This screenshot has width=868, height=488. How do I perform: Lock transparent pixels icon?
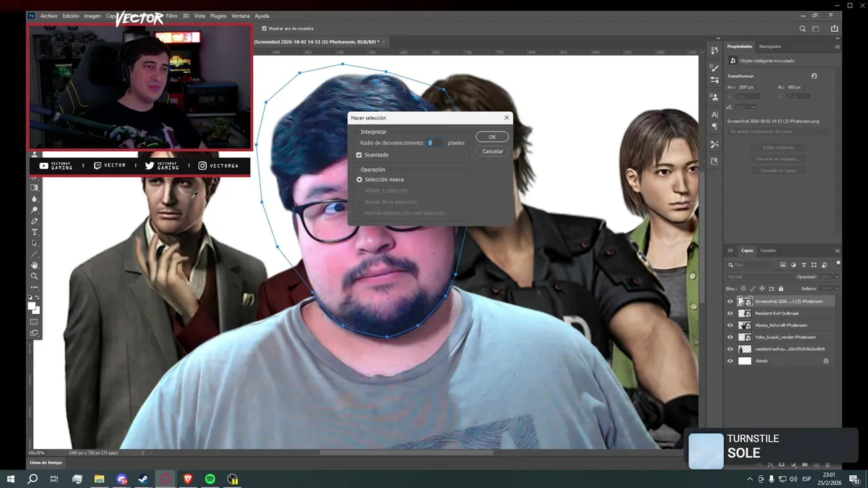743,289
